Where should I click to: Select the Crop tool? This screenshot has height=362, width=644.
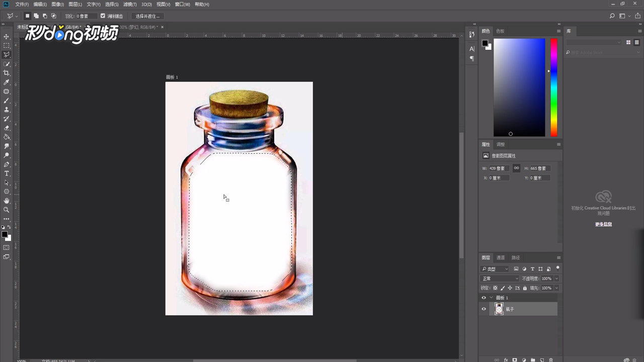tap(7, 73)
